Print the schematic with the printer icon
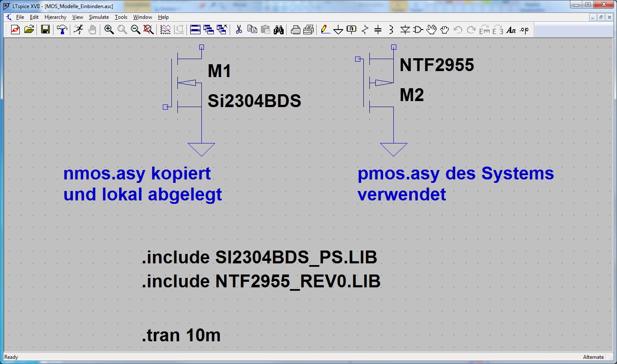The height and width of the screenshot is (364, 617). click(308, 30)
